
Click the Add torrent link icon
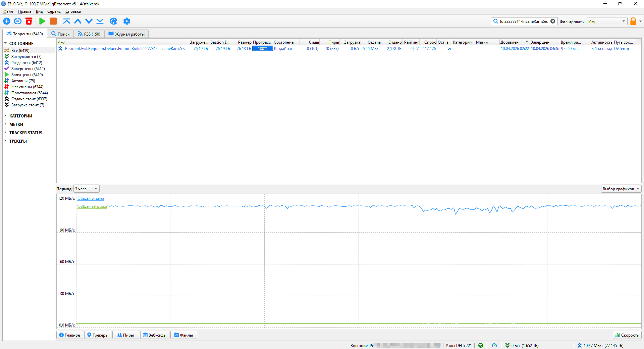pyautogui.click(x=18, y=21)
